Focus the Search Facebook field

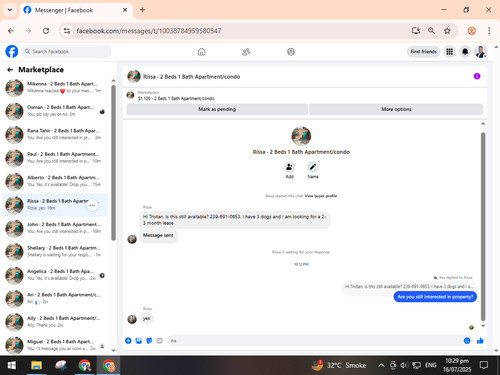(67, 52)
